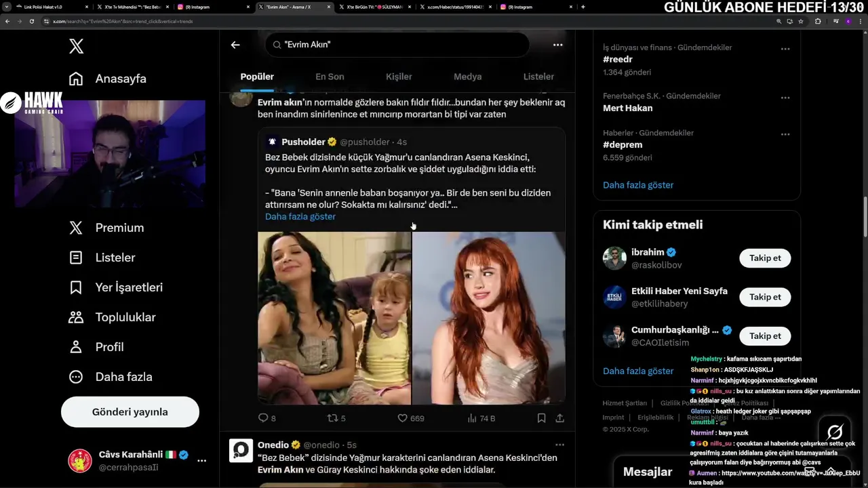Click the Grok floating button
Screen dimensions: 868x488
click(835, 432)
